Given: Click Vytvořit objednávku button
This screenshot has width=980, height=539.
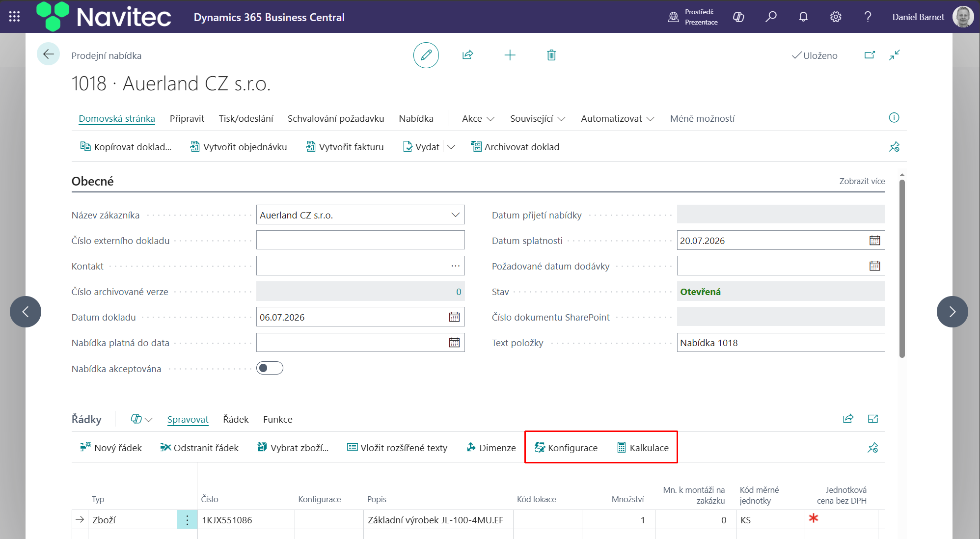Looking at the screenshot, I should (239, 147).
